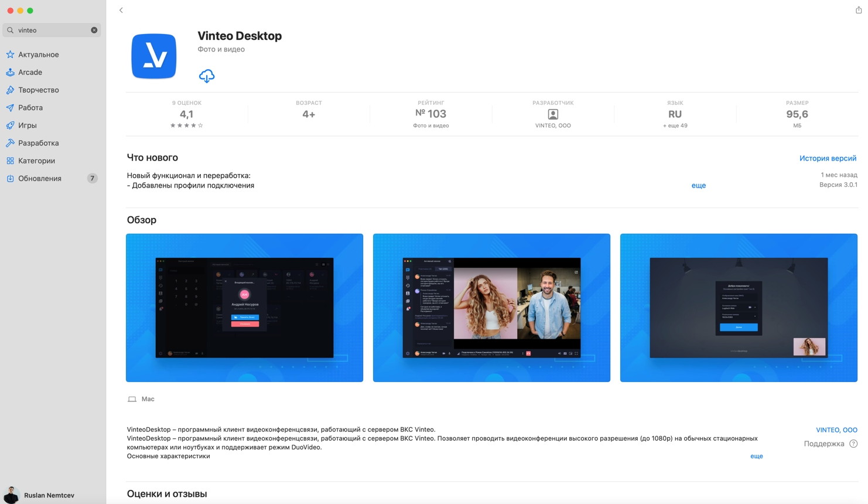
Task: Click the back chevron arrow
Action: [121, 10]
